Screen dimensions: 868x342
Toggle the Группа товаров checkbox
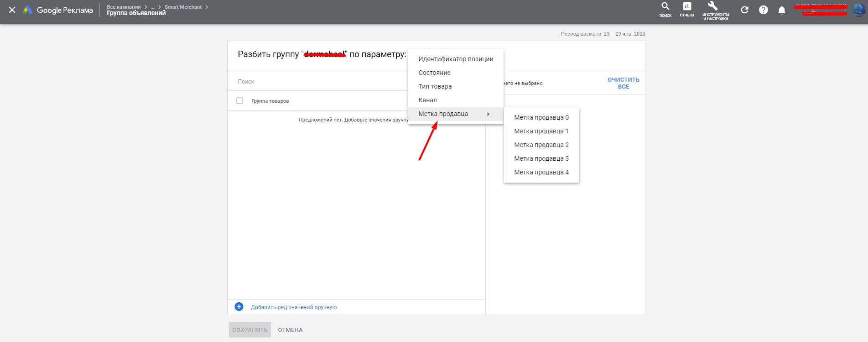[x=240, y=101]
